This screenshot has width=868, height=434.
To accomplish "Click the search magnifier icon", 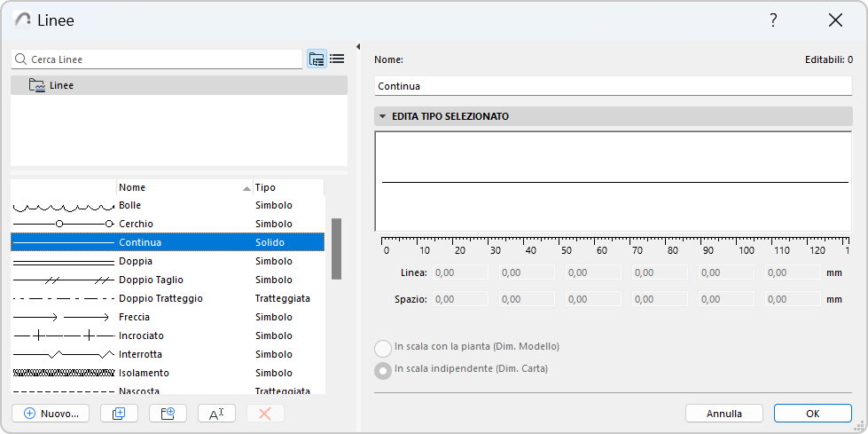I will pyautogui.click(x=21, y=59).
